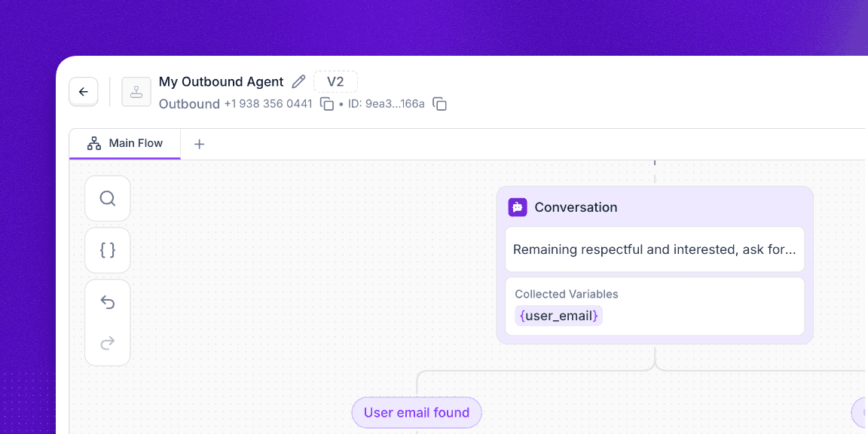This screenshot has width=868, height=434.
Task: Click the {user_email} variable chip
Action: click(x=558, y=316)
